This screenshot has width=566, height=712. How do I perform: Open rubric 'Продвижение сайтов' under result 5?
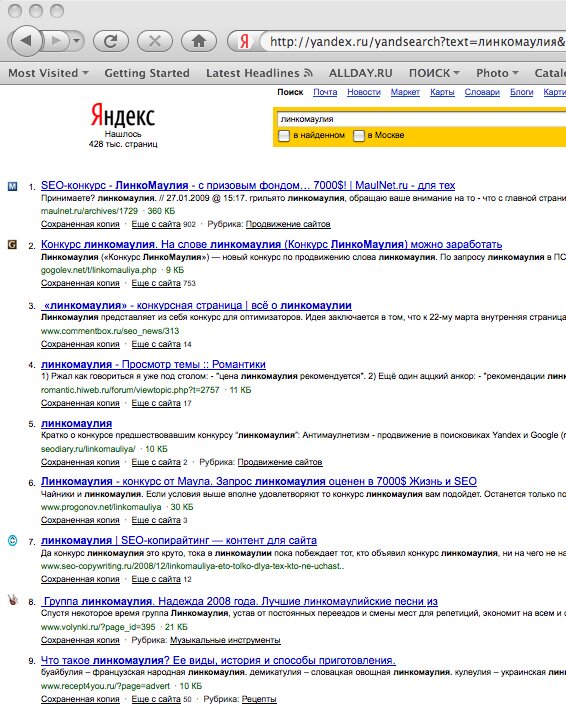pos(280,462)
